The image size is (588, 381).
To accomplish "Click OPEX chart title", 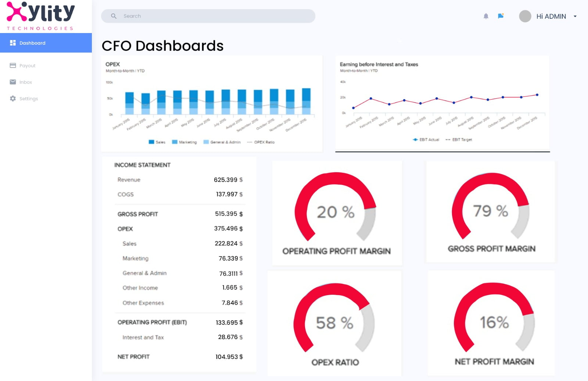I will (x=112, y=64).
